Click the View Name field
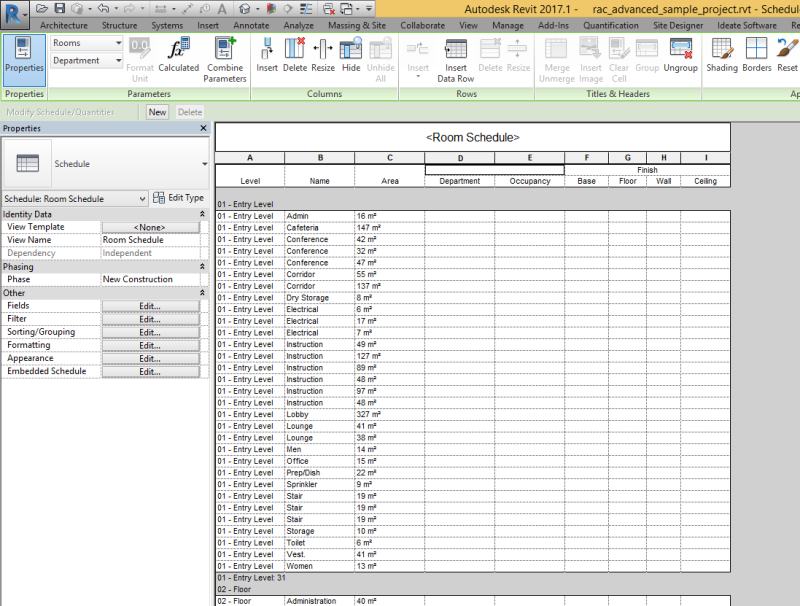Image resolution: width=800 pixels, height=606 pixels. click(148, 240)
